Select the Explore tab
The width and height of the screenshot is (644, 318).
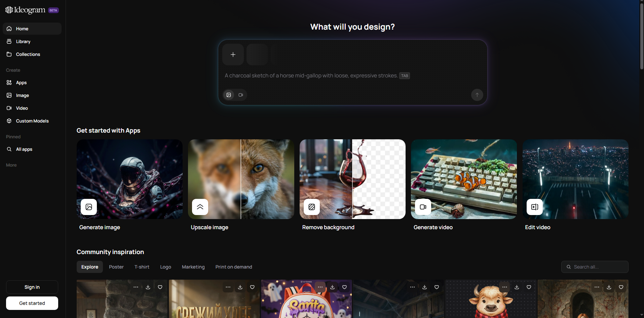pos(90,267)
